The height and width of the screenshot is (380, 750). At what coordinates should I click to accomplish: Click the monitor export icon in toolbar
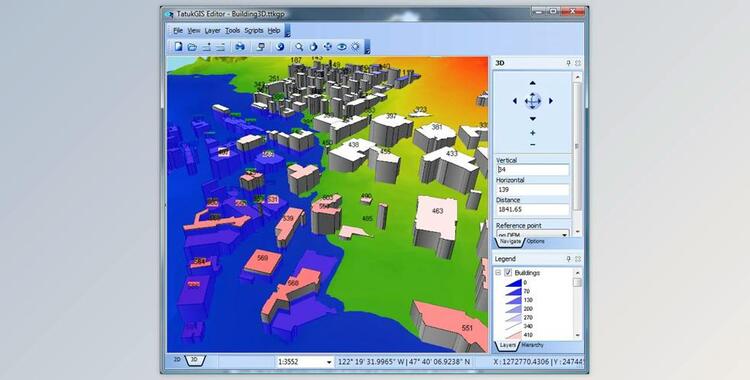(261, 46)
